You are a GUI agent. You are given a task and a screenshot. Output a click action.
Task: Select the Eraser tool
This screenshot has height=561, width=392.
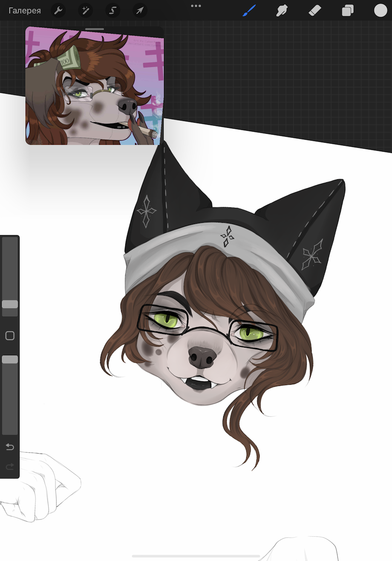315,10
